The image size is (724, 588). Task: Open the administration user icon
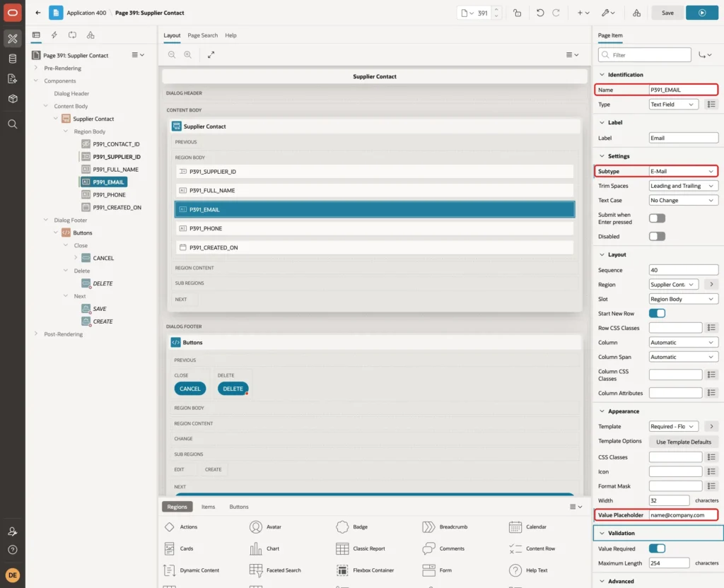[13, 531]
